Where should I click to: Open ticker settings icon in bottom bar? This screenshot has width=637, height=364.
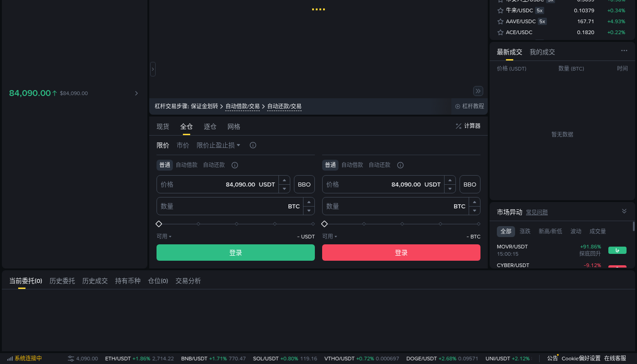tap(71, 359)
